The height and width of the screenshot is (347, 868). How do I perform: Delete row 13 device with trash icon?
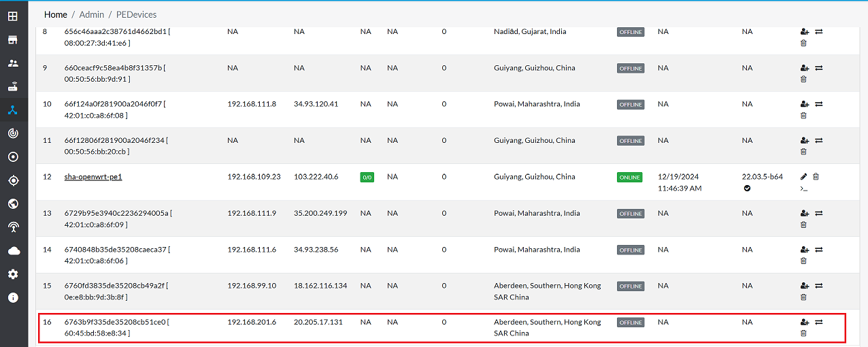point(803,225)
